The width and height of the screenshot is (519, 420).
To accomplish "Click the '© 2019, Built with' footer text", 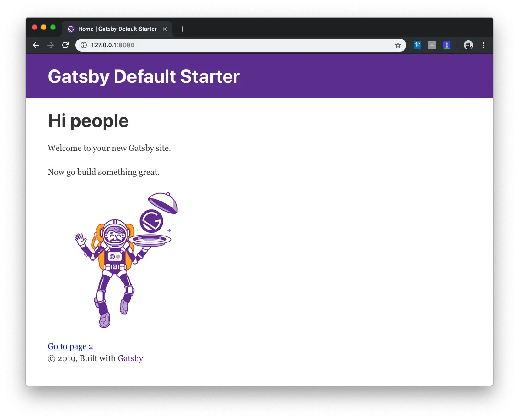I will point(82,358).
